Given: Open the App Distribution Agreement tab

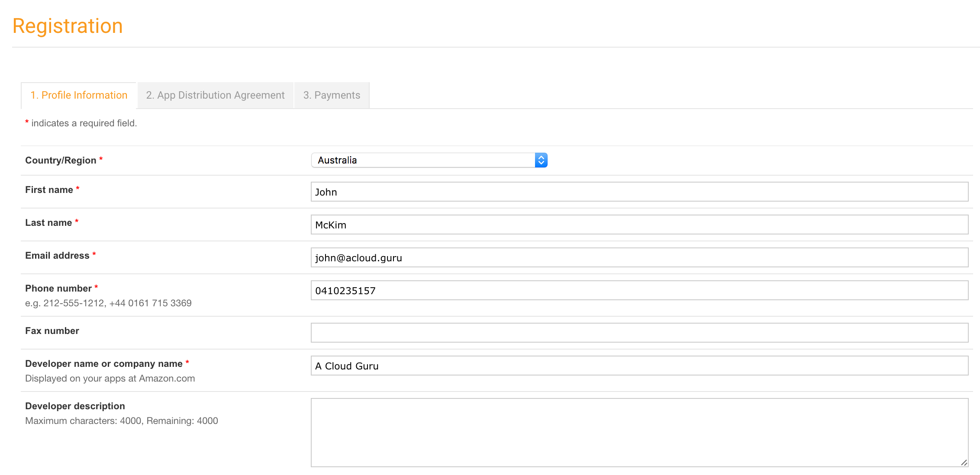Looking at the screenshot, I should tap(215, 95).
